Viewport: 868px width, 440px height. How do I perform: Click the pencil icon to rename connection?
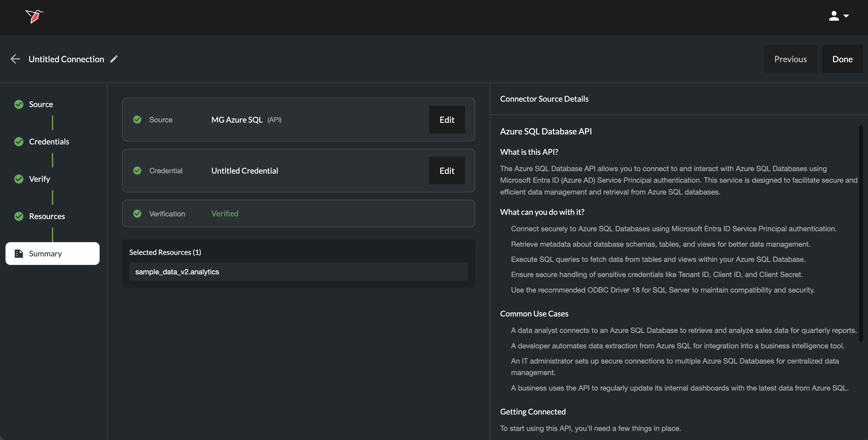pos(114,59)
